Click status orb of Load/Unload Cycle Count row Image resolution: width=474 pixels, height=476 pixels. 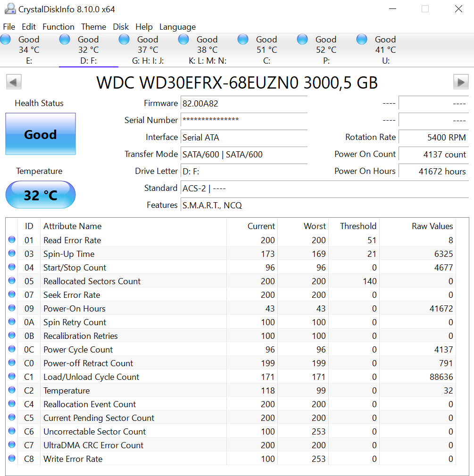pos(12,376)
